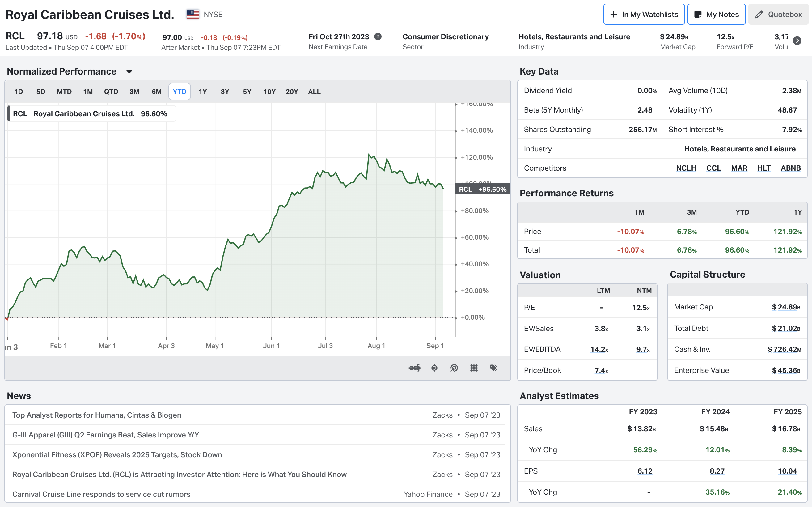Open the Normalized Performance dropdown arrow
Screen dimensions: 812x507
pos(129,71)
